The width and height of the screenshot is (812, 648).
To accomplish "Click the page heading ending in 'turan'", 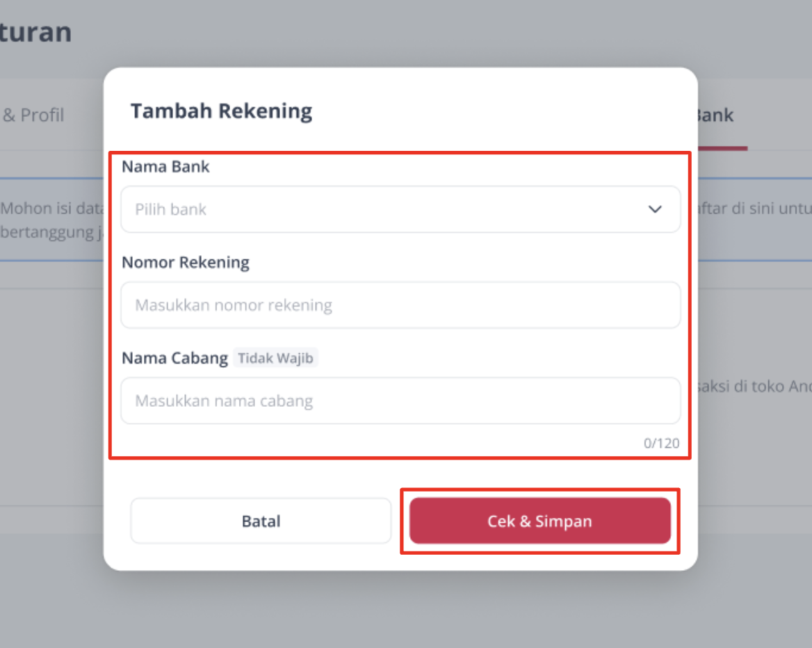I will point(35,32).
